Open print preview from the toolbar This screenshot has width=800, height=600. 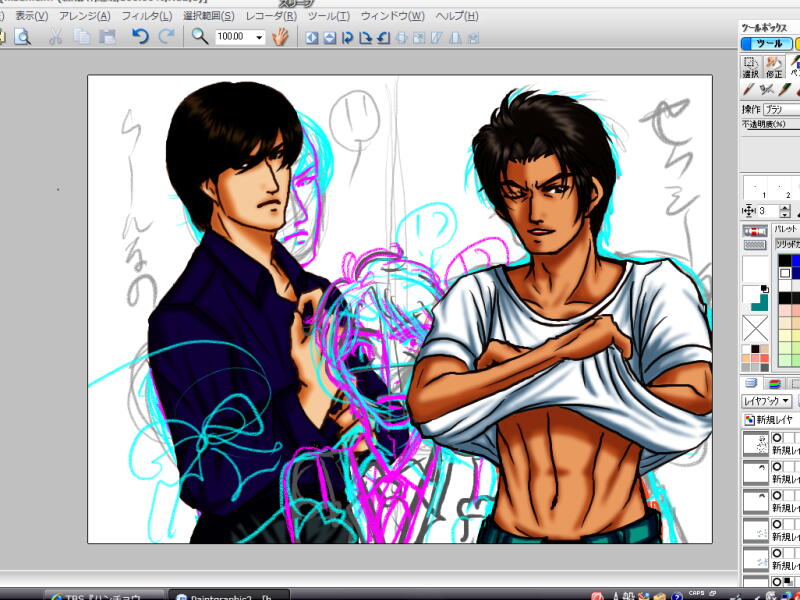pos(22,37)
